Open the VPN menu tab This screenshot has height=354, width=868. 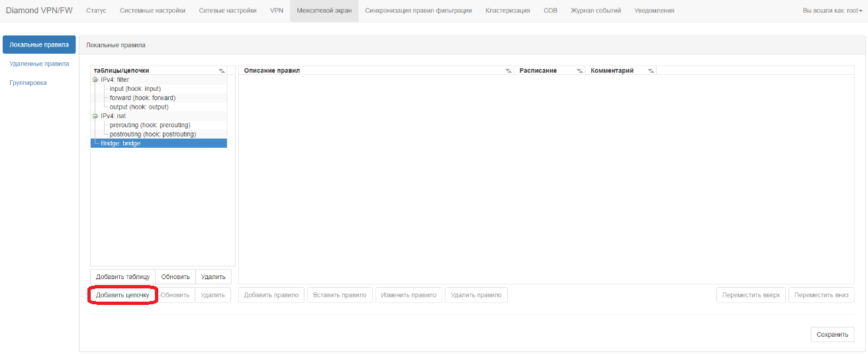[277, 11]
